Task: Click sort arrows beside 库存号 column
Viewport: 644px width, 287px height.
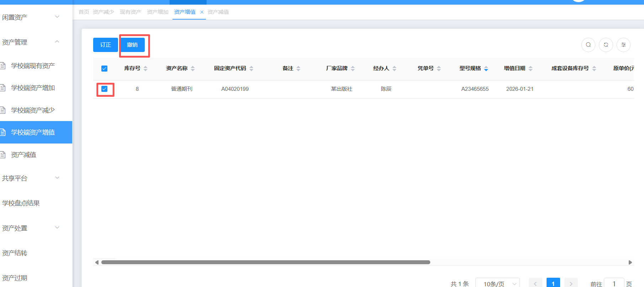Action: pos(145,68)
